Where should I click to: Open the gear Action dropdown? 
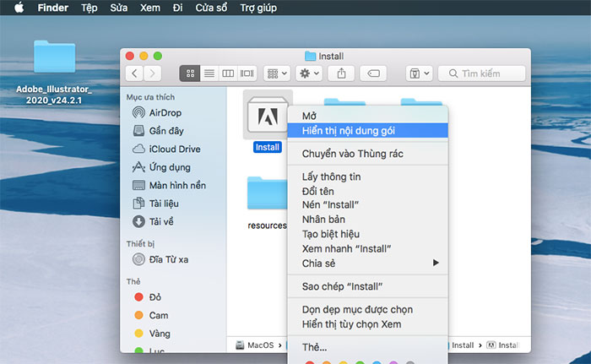tap(309, 73)
